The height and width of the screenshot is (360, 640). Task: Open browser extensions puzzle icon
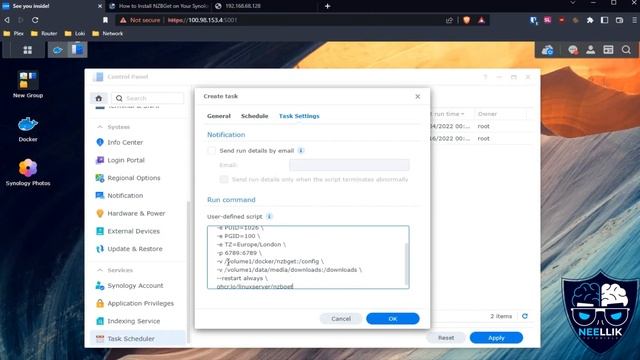pyautogui.click(x=590, y=20)
